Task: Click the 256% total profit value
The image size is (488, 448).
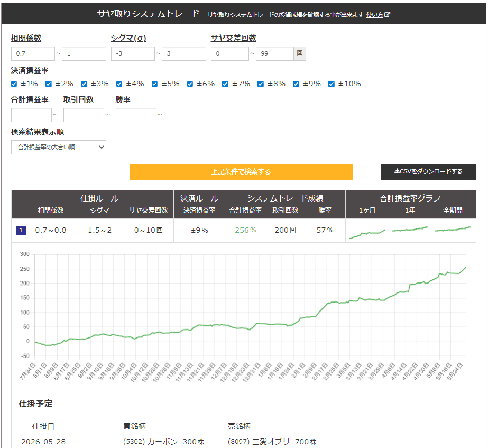Action: (x=245, y=231)
